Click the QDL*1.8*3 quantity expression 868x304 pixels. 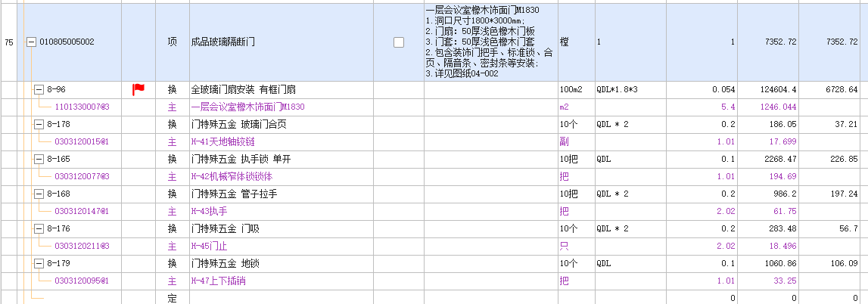pyautogui.click(x=618, y=89)
